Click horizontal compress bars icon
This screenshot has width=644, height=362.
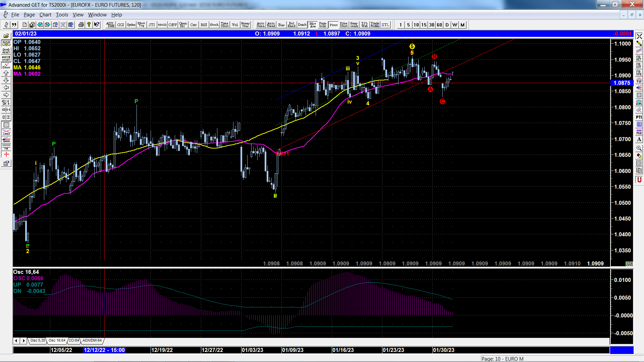click(6, 110)
